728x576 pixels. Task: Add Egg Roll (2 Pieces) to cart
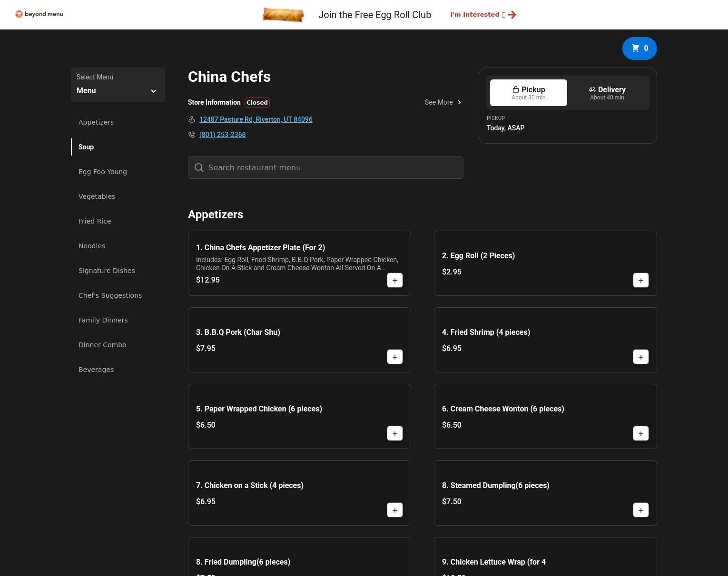(640, 281)
